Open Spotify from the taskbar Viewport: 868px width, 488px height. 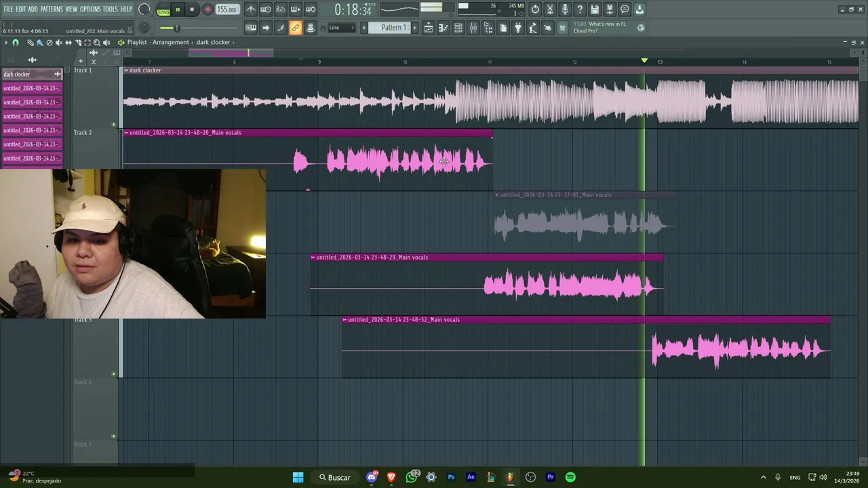point(570,477)
